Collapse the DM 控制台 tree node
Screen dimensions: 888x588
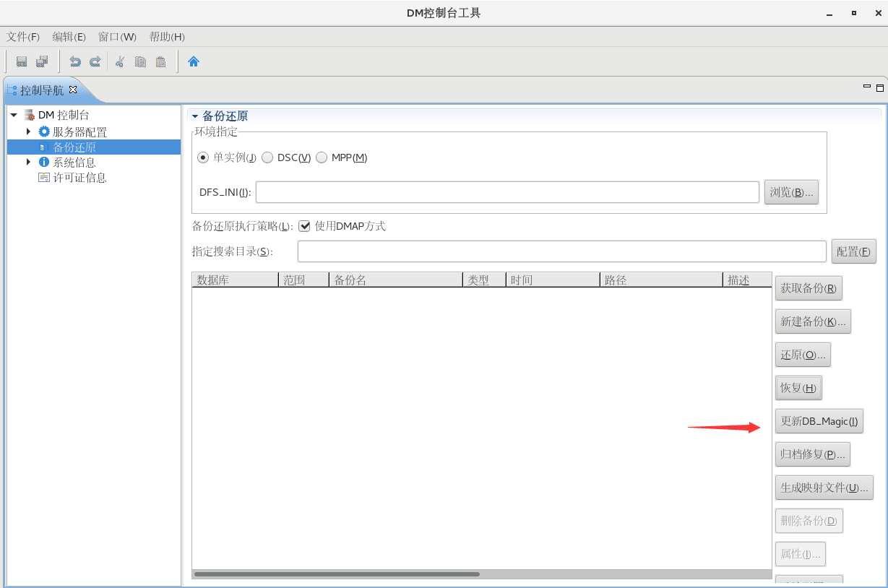coord(14,115)
